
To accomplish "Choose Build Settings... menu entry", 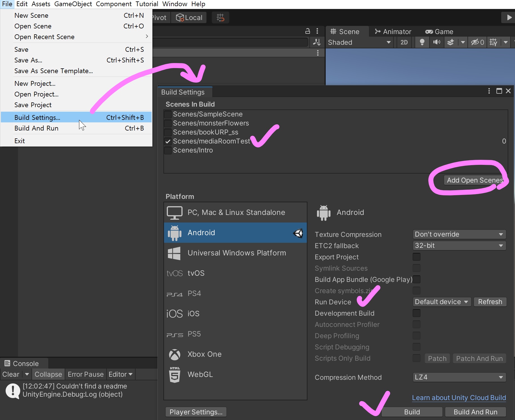I will tap(76, 117).
